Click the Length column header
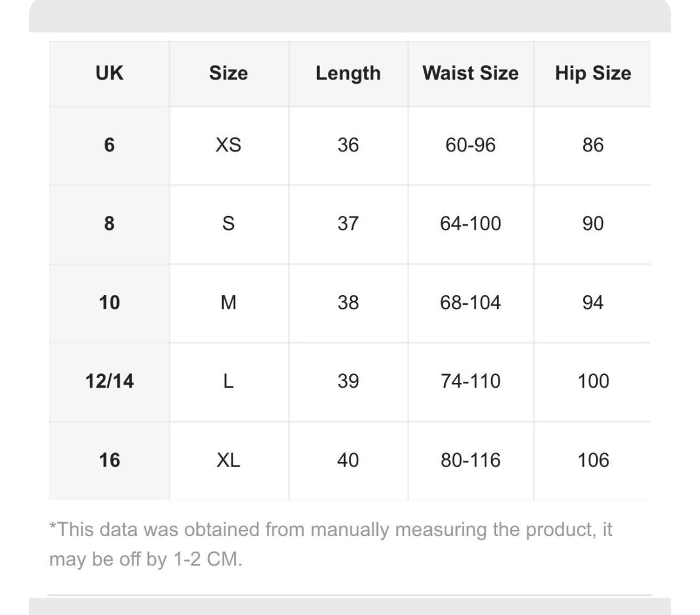The image size is (700, 615). (x=348, y=74)
